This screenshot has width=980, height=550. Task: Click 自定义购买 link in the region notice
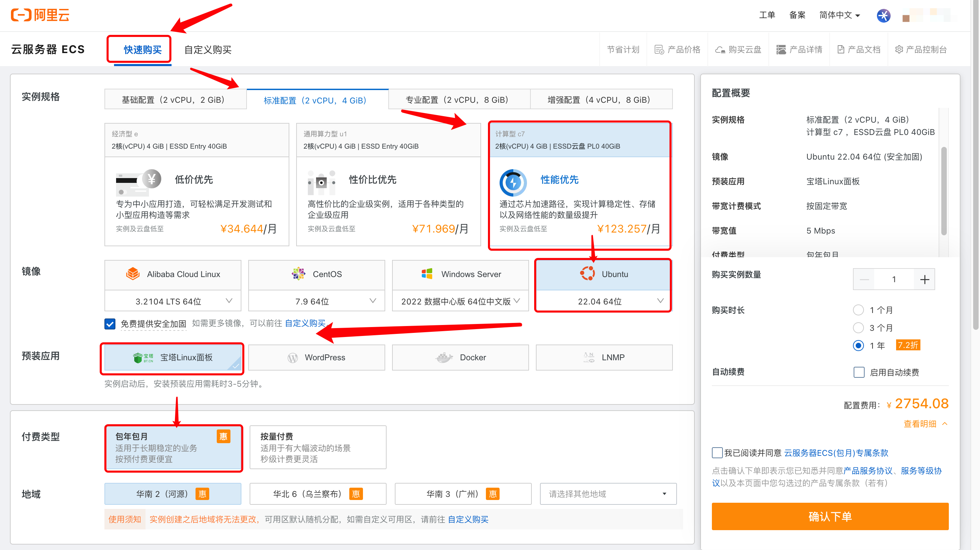coord(468,520)
